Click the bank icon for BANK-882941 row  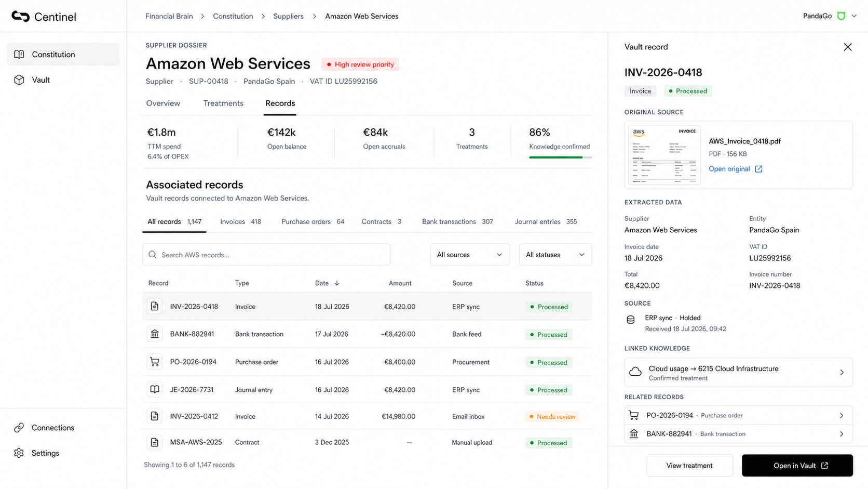tap(155, 334)
